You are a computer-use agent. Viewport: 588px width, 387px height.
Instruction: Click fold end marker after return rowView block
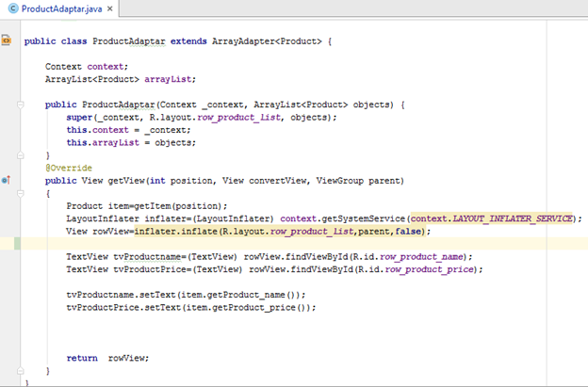click(x=21, y=371)
